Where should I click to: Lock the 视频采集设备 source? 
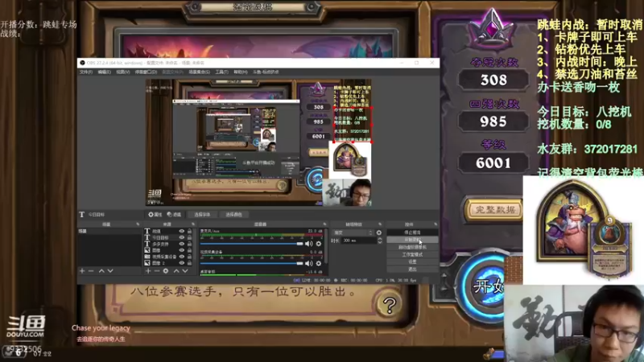(x=189, y=257)
